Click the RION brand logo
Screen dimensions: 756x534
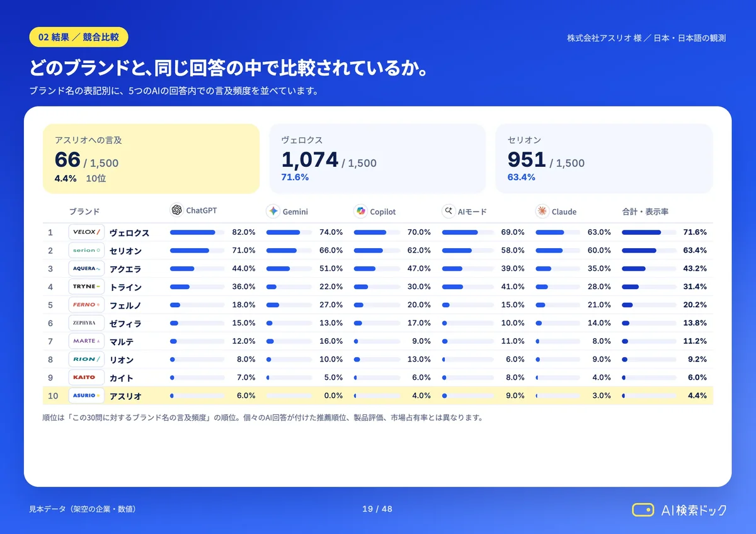click(86, 360)
